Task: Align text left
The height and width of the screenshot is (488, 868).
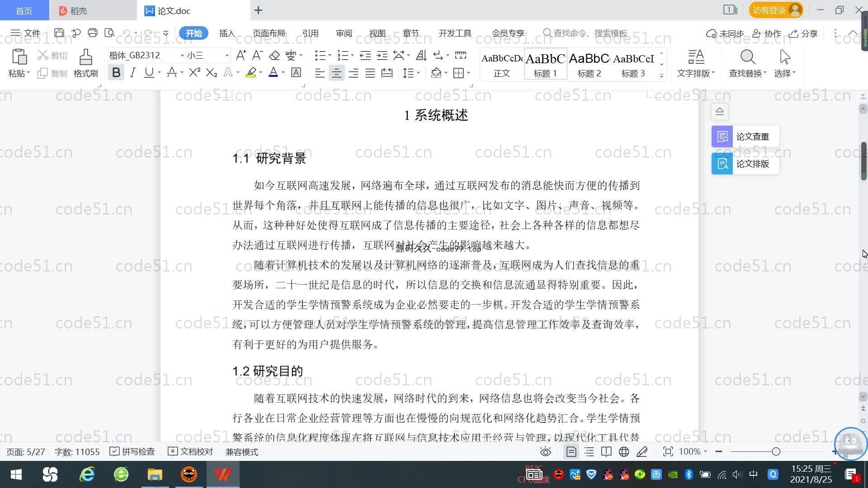Action: coord(320,73)
